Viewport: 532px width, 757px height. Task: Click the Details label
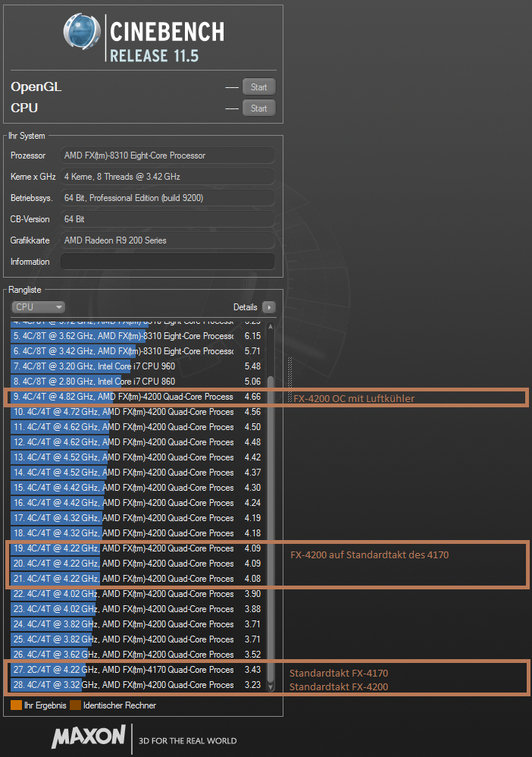point(245,307)
